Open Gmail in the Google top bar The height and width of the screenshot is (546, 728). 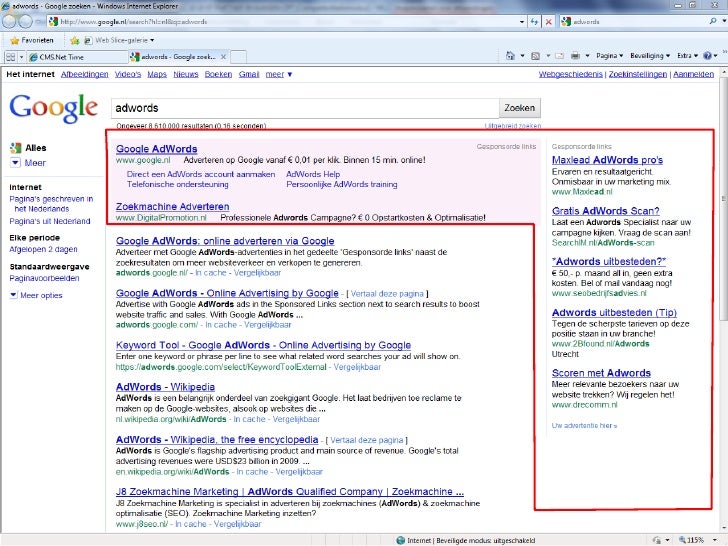(x=249, y=74)
